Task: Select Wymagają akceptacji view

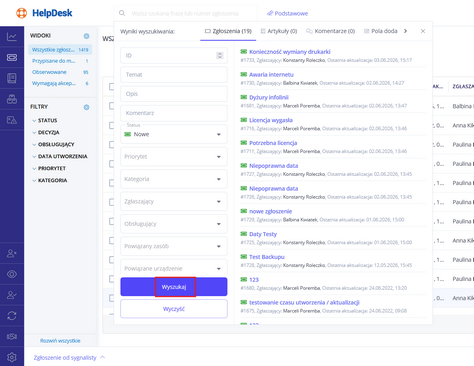Action: coord(60,83)
